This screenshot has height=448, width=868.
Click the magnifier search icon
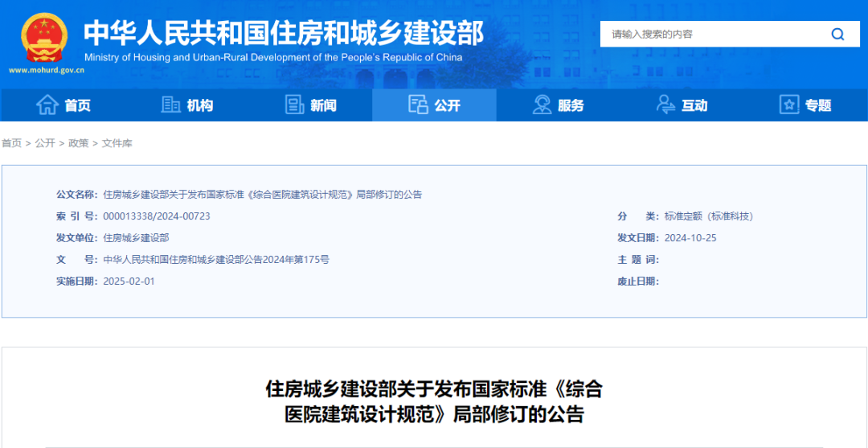(837, 35)
